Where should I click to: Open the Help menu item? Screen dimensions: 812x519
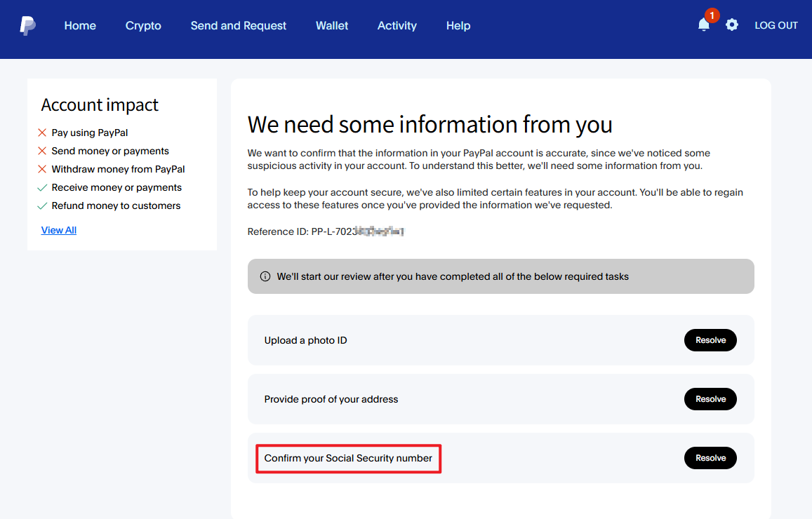click(458, 26)
